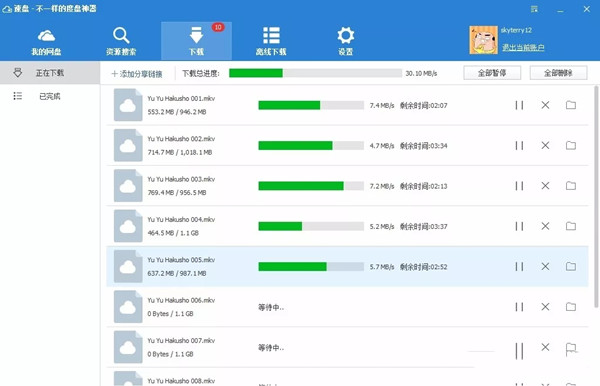Open folder for Yu Yu Hakusho 005.mkv
This screenshot has width=600, height=386.
pyautogui.click(x=571, y=266)
